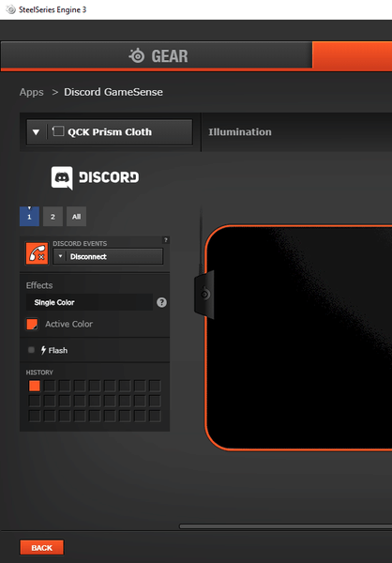The image size is (392, 563).
Task: Select the All zones button
Action: coord(76,217)
